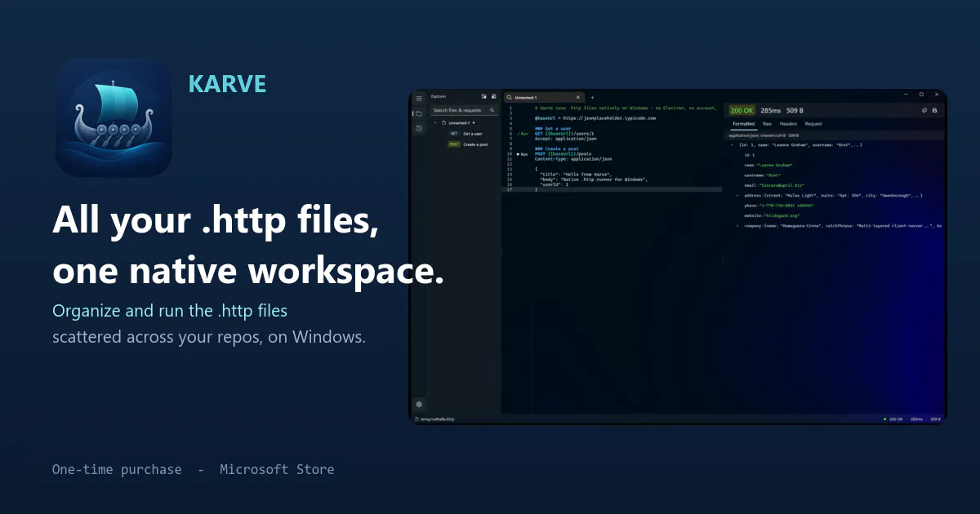Select the Explorer folder icon in sidebar
The image size is (980, 514).
(419, 113)
